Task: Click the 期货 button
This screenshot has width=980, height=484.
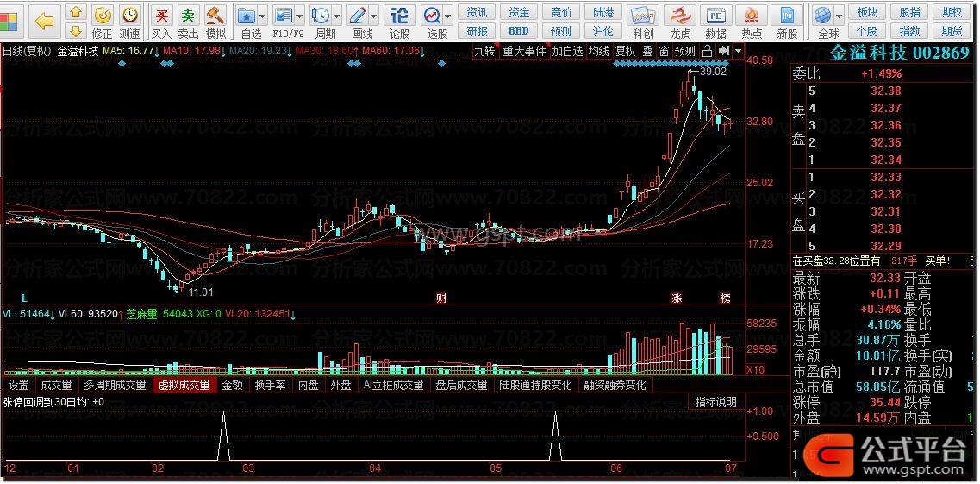Action: [x=952, y=31]
